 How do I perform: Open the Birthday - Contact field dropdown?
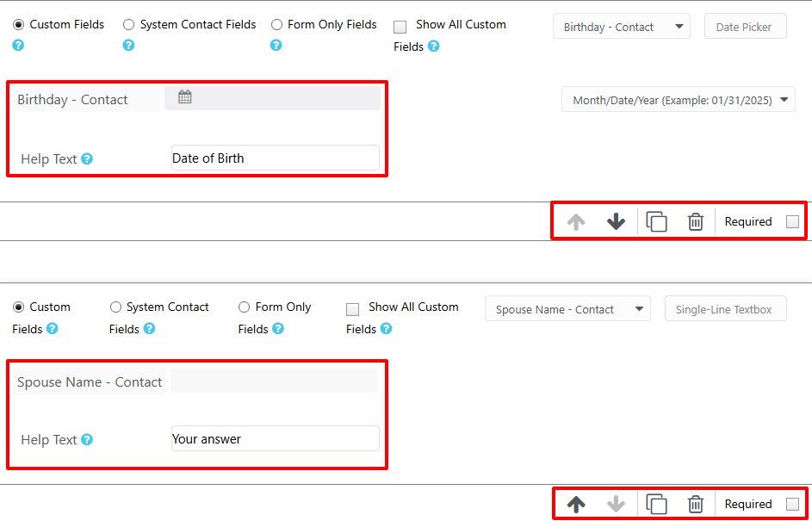click(621, 26)
